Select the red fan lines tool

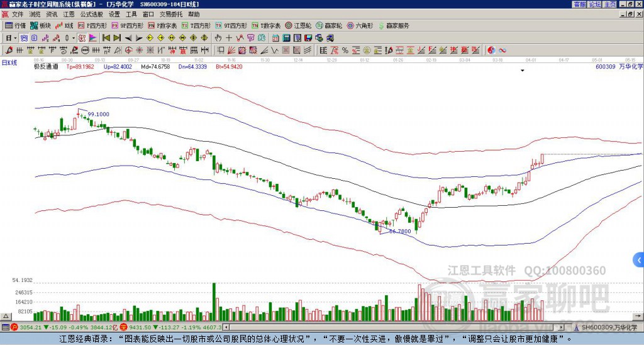tap(231, 50)
